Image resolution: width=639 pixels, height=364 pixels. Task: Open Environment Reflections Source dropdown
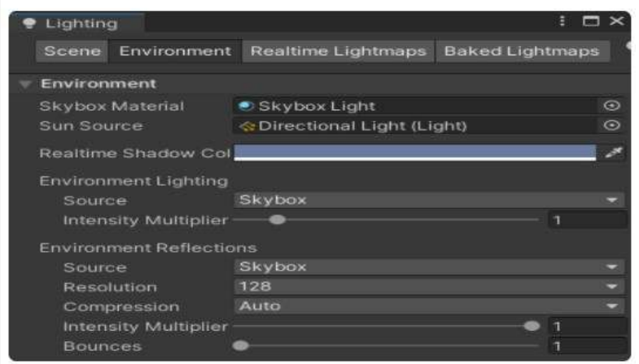(x=429, y=267)
